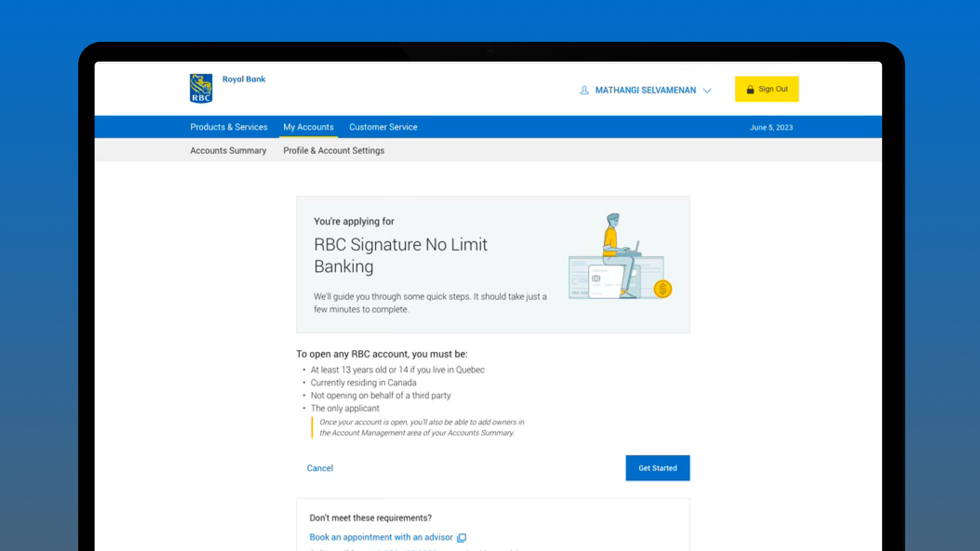Click the June 5, 2023 date
This screenshot has height=551, width=980.
click(771, 127)
